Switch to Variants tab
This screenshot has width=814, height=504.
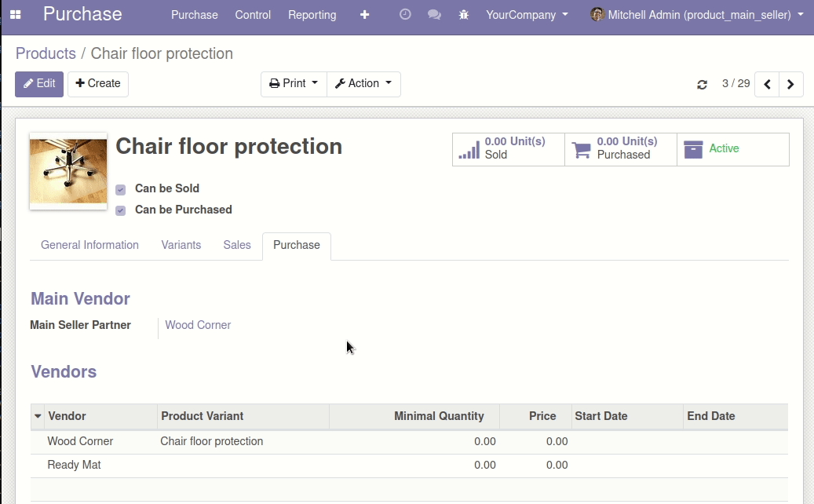click(181, 245)
